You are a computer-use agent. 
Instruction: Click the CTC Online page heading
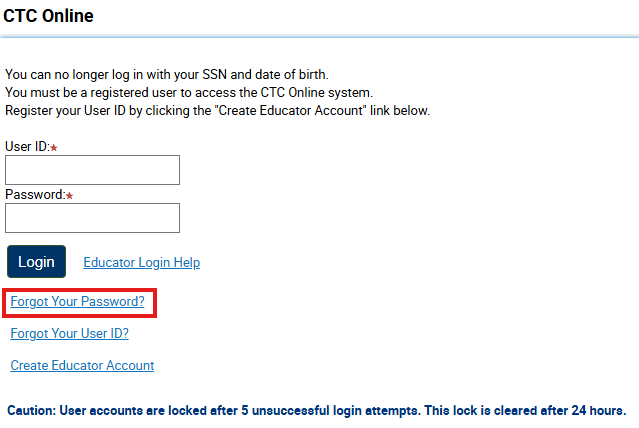[x=49, y=16]
